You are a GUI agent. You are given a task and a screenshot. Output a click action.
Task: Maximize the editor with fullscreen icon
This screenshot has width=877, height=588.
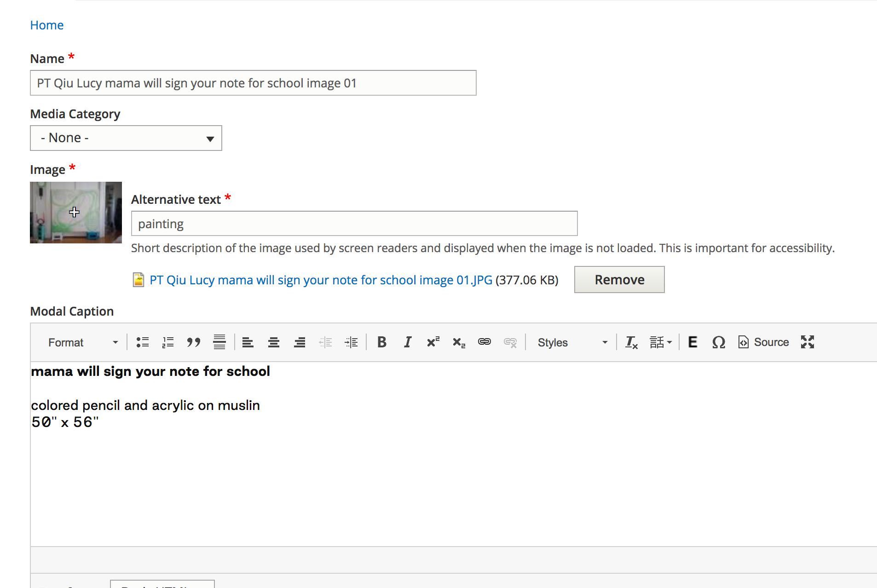point(808,342)
